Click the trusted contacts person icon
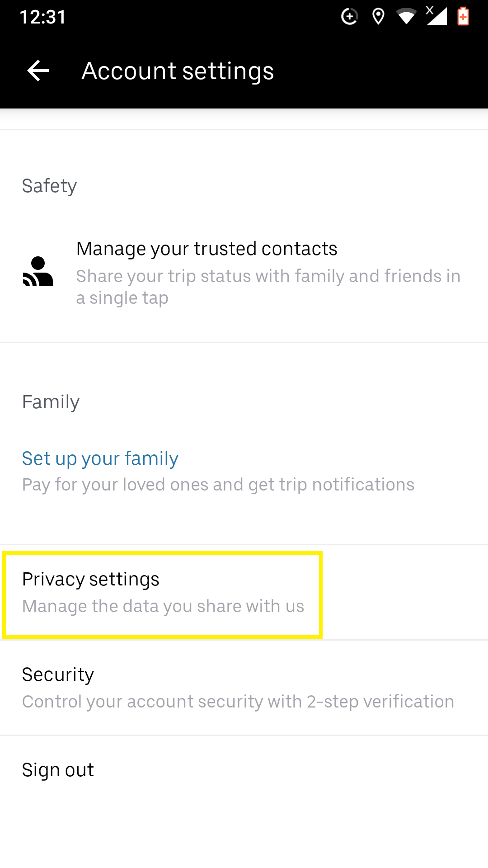This screenshot has width=488, height=868. coord(38,271)
